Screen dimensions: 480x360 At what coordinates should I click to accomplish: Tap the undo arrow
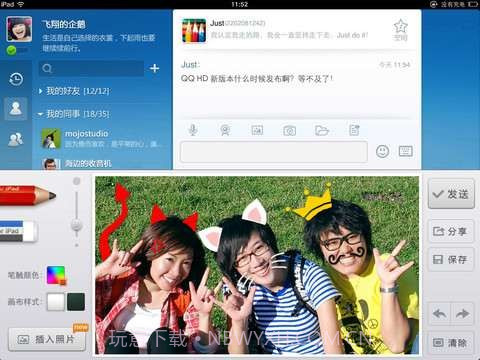click(x=439, y=313)
